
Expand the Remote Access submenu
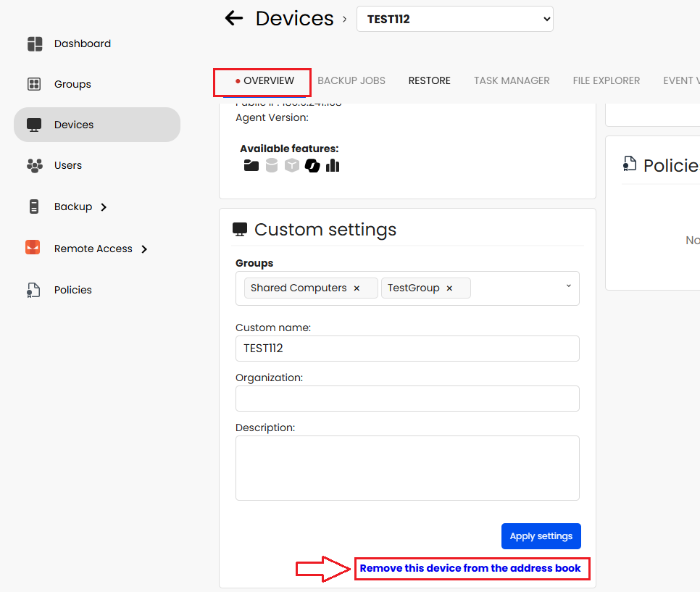coord(144,249)
